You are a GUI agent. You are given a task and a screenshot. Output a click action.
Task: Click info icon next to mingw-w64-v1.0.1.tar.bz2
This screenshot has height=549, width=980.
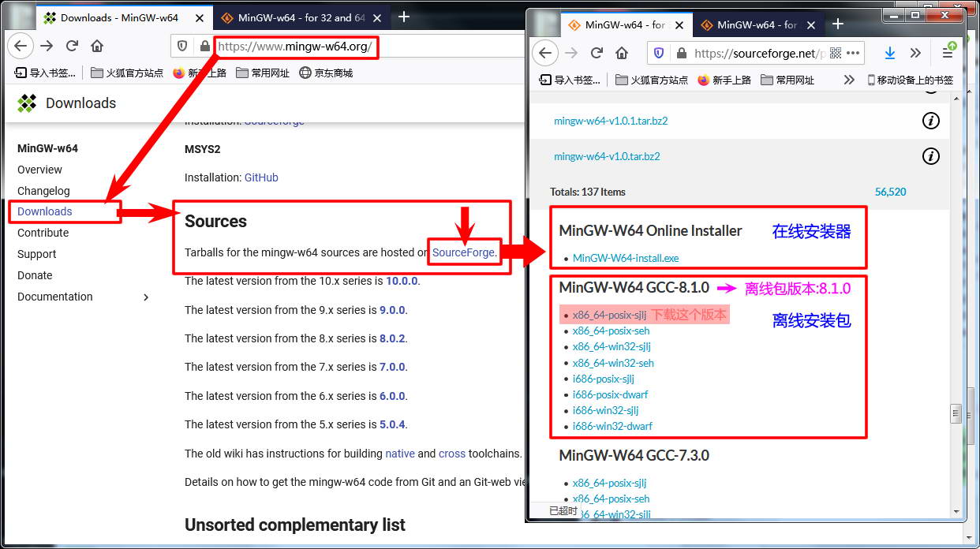(931, 121)
